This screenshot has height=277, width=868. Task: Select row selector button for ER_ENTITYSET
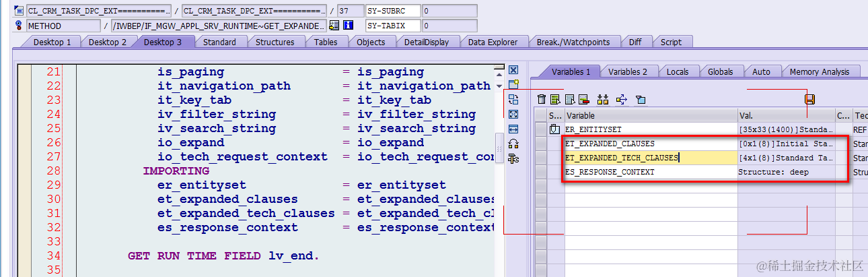(540, 129)
